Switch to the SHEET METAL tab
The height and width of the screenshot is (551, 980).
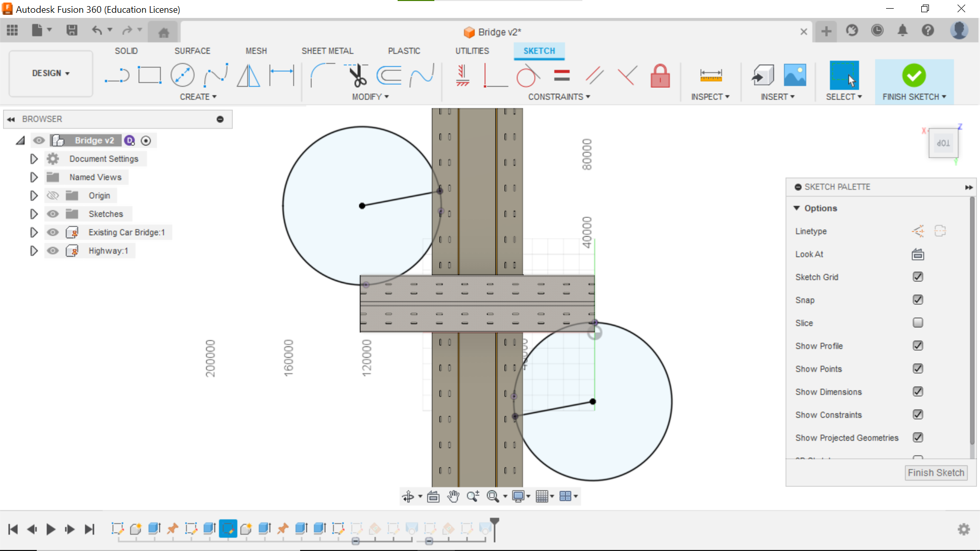point(327,51)
